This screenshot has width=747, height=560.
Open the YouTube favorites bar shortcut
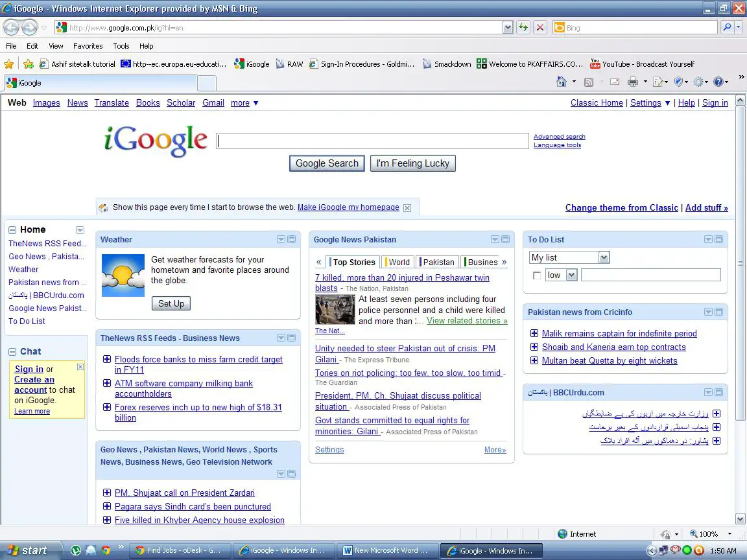click(x=642, y=64)
